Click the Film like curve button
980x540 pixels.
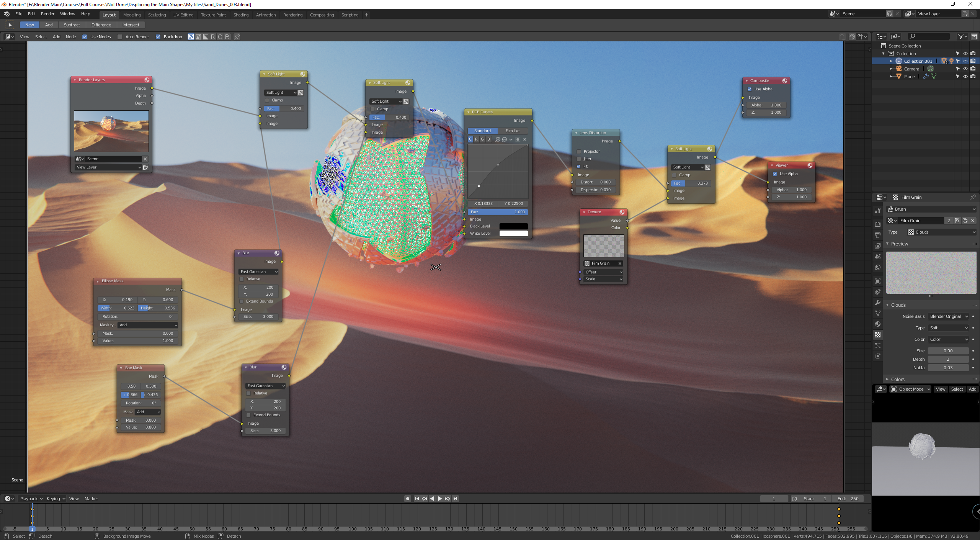512,131
